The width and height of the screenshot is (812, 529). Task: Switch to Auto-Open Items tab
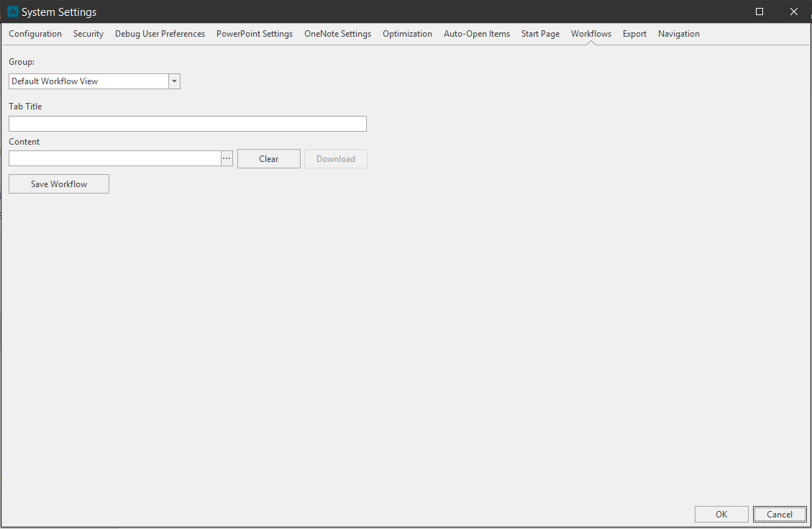click(476, 34)
